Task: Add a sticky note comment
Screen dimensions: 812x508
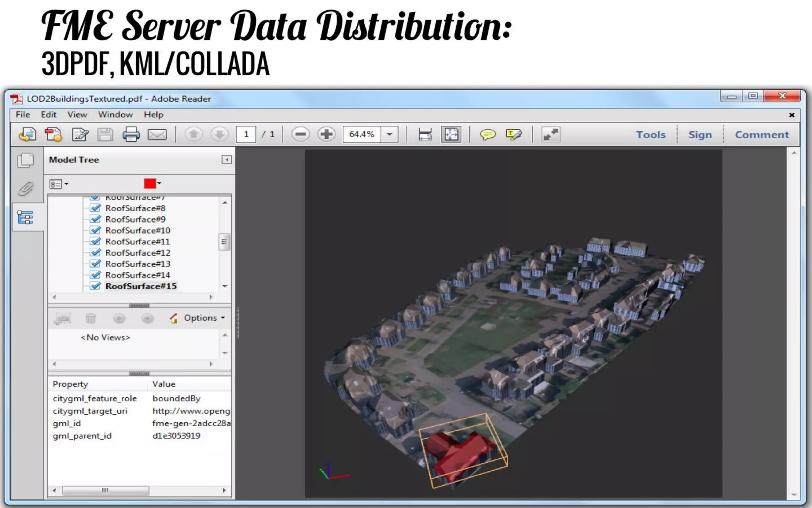Action: pyautogui.click(x=488, y=135)
